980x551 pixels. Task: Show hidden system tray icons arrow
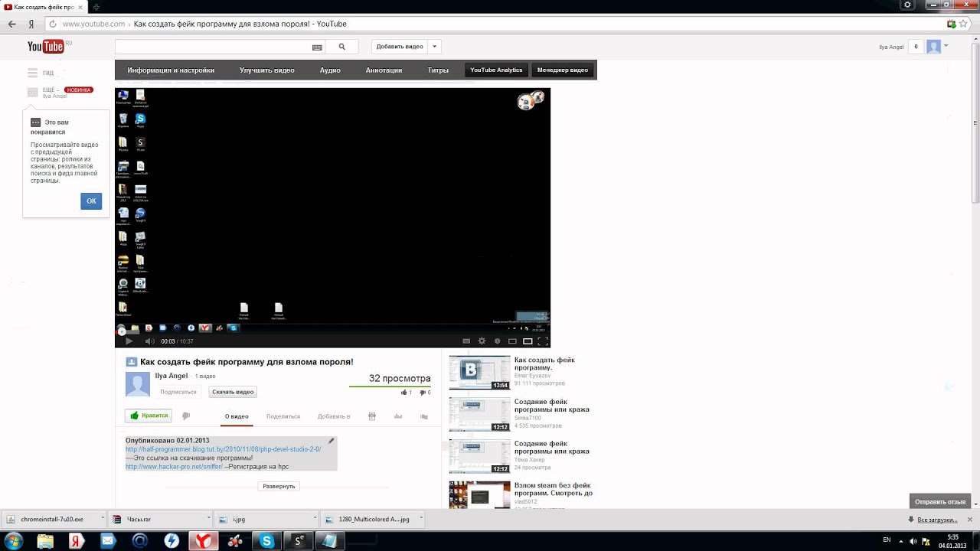(900, 541)
